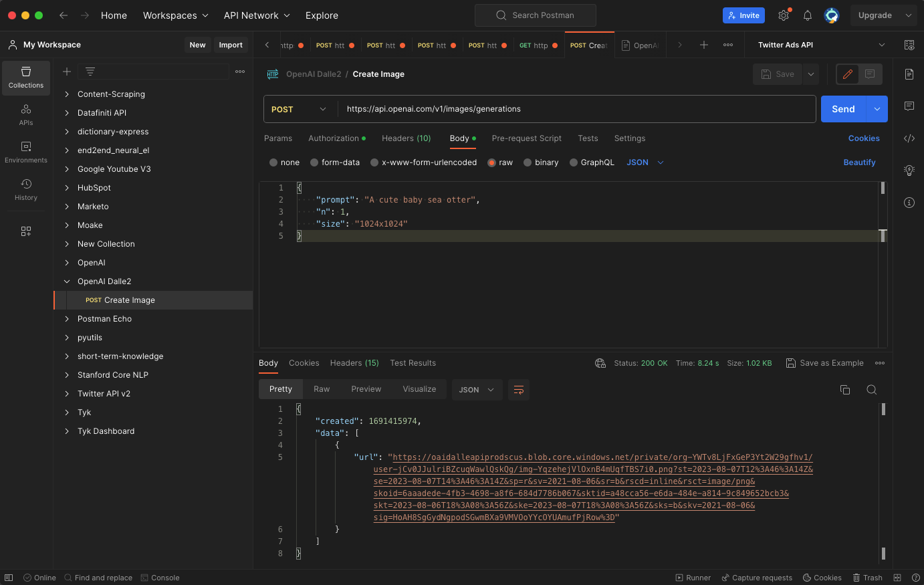Switch to Pre-request Script tab
Image resolution: width=924 pixels, height=585 pixels.
coord(527,138)
